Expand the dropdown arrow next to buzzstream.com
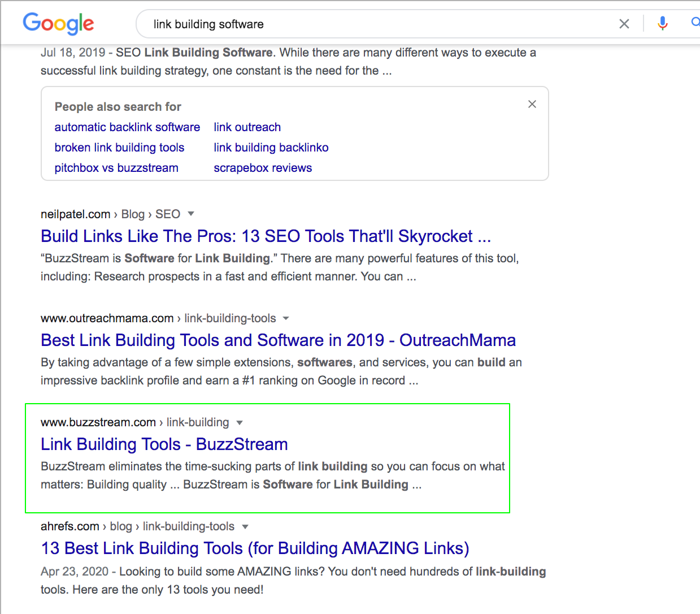The height and width of the screenshot is (614, 700). click(x=240, y=423)
